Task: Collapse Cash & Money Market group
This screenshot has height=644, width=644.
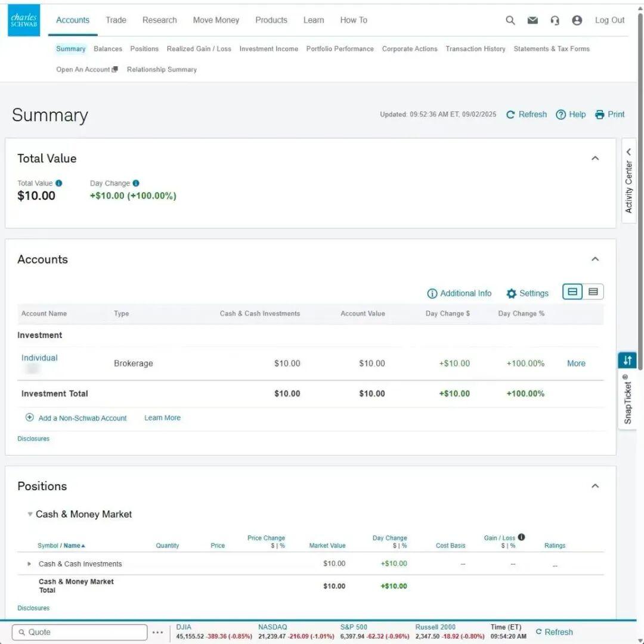Action: point(30,514)
